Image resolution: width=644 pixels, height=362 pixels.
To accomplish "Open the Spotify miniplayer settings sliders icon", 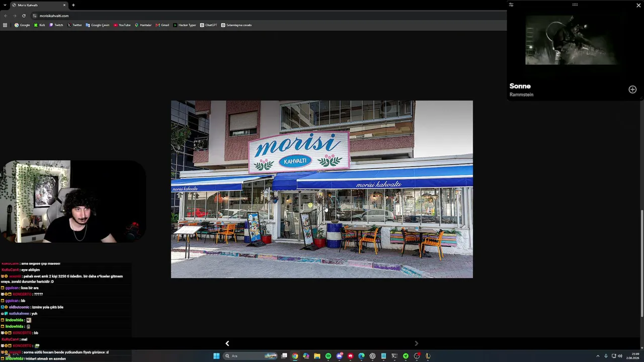I will click(511, 5).
